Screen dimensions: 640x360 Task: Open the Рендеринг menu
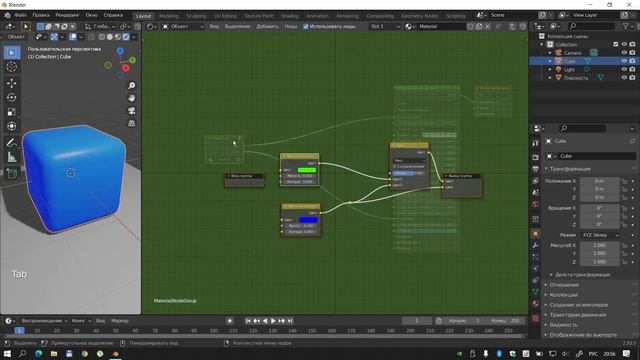[67, 15]
